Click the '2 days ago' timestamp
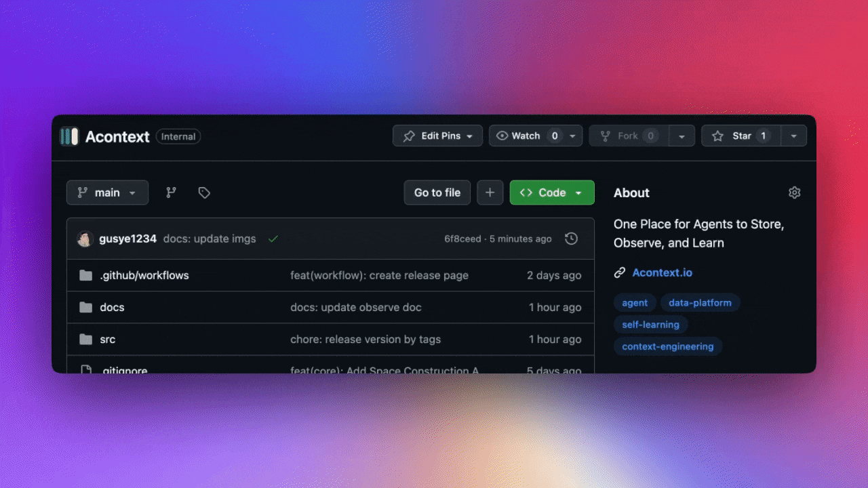The width and height of the screenshot is (868, 488). (x=554, y=275)
